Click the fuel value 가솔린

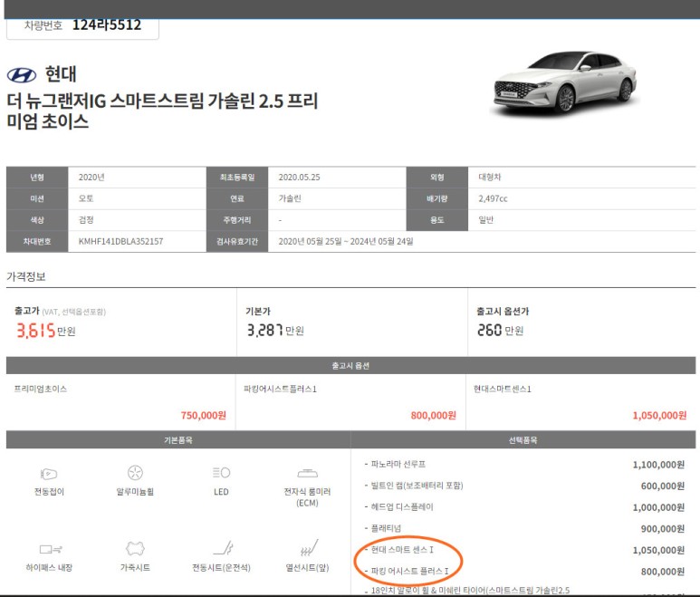pos(290,198)
